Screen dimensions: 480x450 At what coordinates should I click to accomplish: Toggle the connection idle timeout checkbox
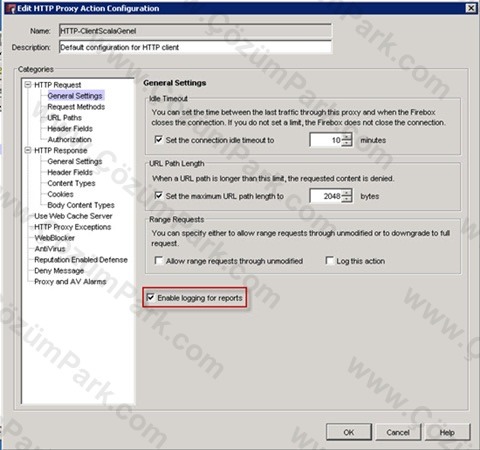[x=158, y=140]
